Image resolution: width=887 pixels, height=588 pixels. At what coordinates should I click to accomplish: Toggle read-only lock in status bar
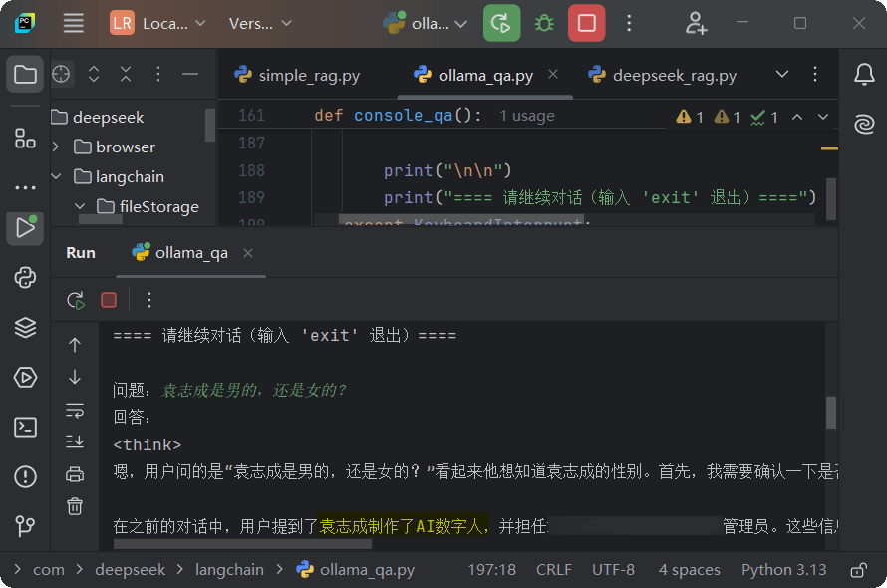[857, 570]
